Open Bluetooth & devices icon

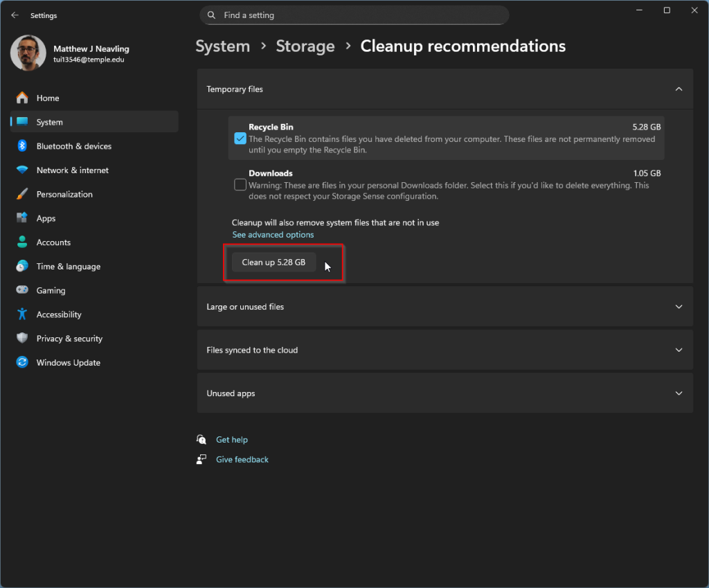22,146
